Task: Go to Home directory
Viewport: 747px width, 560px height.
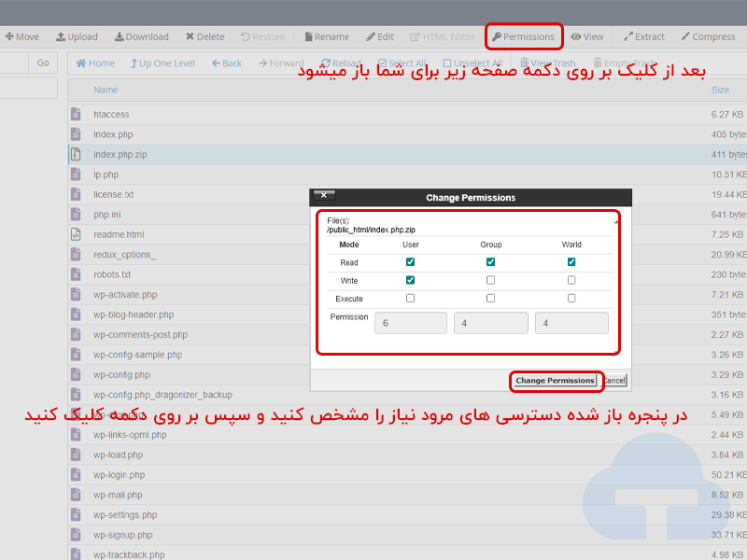Action: (95, 63)
